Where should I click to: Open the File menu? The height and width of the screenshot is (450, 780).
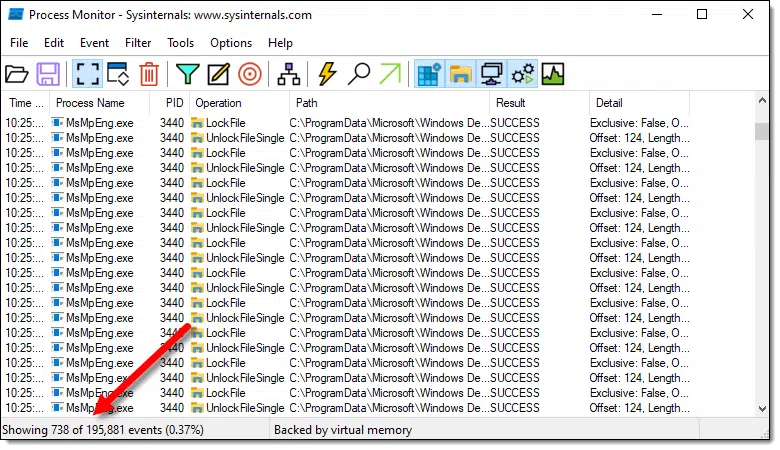click(19, 43)
